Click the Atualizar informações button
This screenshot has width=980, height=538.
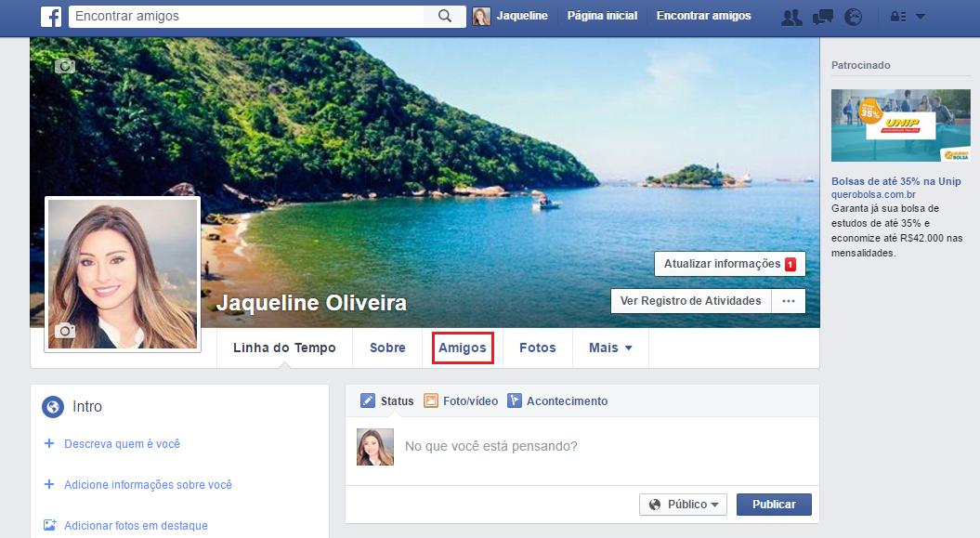tap(729, 264)
